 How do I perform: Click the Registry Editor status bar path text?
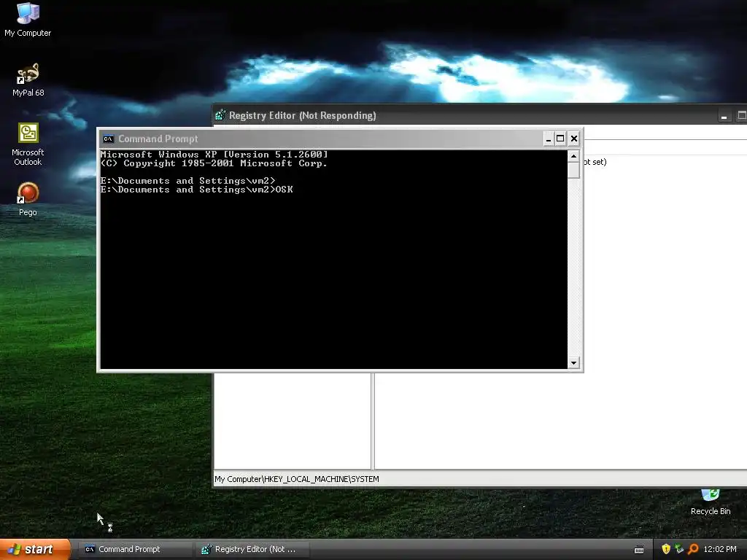click(x=297, y=479)
